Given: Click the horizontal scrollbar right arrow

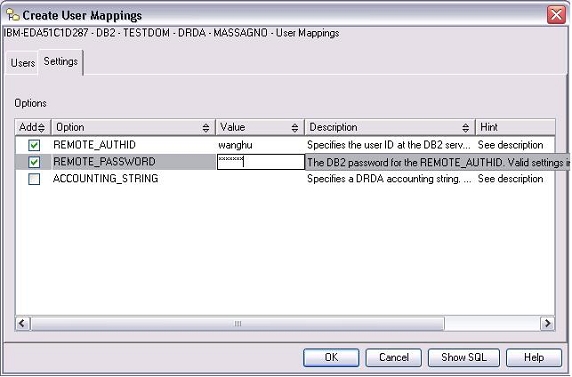Looking at the screenshot, I should tap(547, 323).
